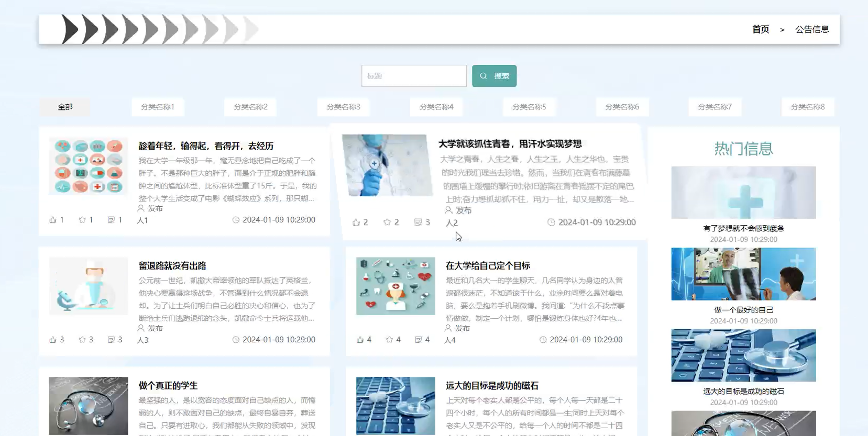This screenshot has width=868, height=436.
Task: Click nurse icons thumbnail of 在大学给自己定个目标
Action: pyautogui.click(x=395, y=286)
